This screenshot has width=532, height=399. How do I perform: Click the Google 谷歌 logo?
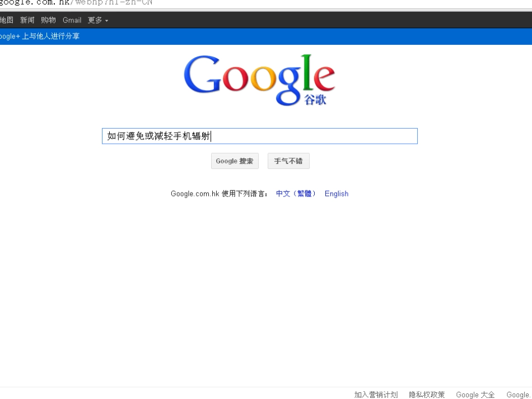coord(259,81)
